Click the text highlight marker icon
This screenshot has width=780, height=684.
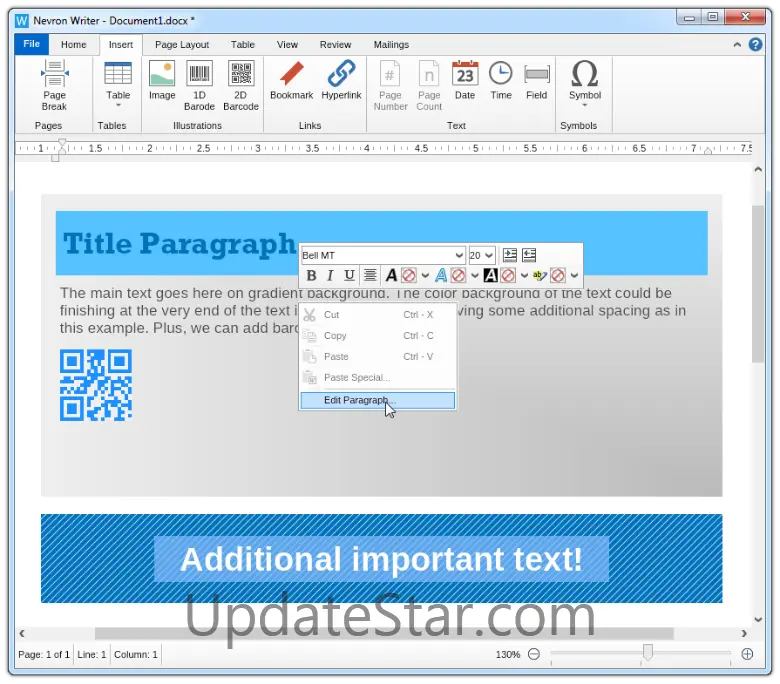click(539, 275)
